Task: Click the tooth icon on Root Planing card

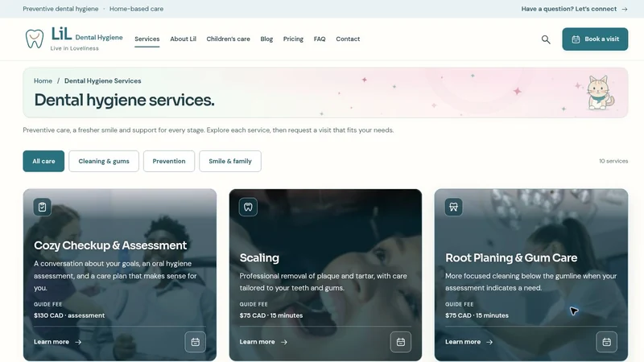Action: [453, 207]
